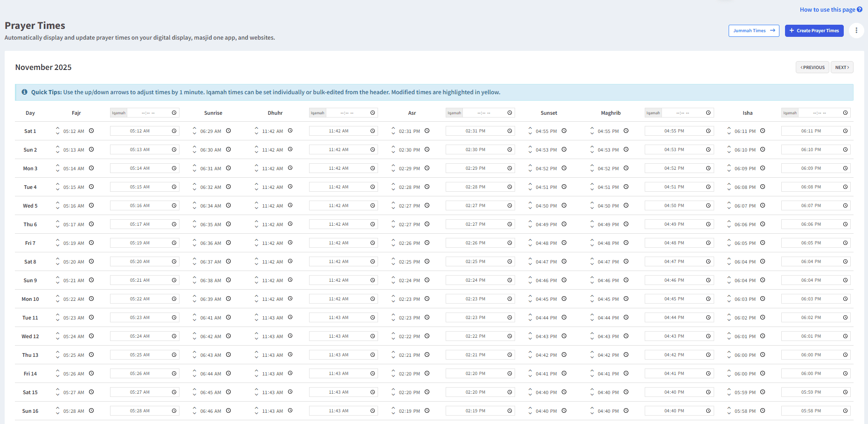
Task: Click clock icon in header Asr Iqamah bulk field
Action: coord(510,113)
